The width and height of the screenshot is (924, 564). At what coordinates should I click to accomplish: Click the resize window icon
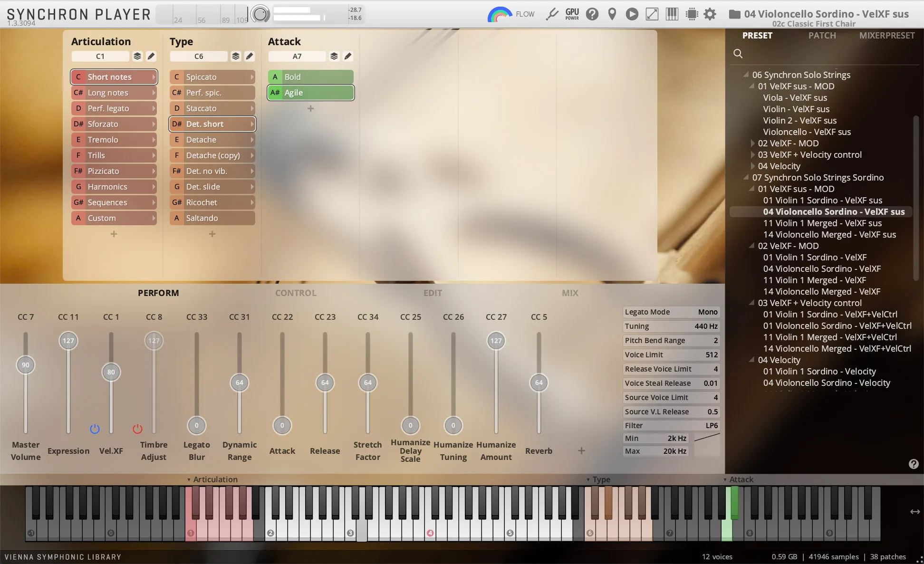click(x=652, y=14)
